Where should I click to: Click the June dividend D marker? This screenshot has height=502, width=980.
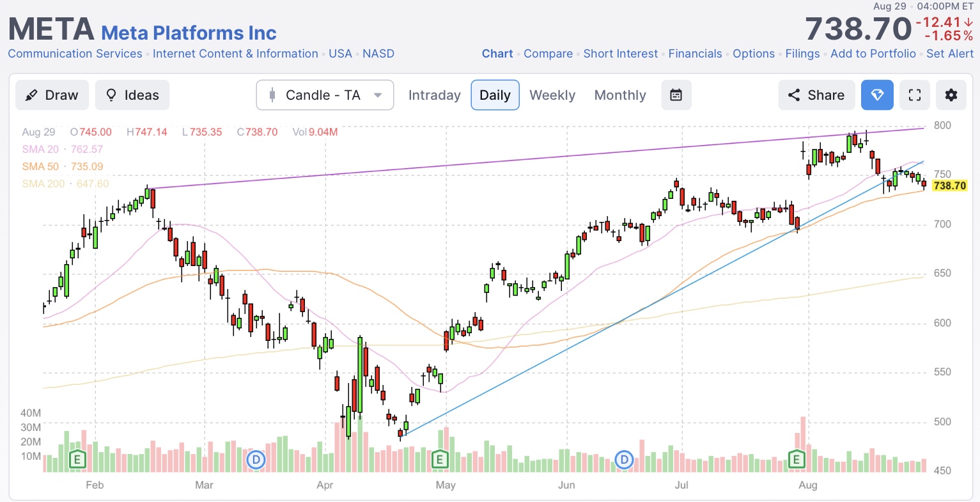[x=623, y=459]
